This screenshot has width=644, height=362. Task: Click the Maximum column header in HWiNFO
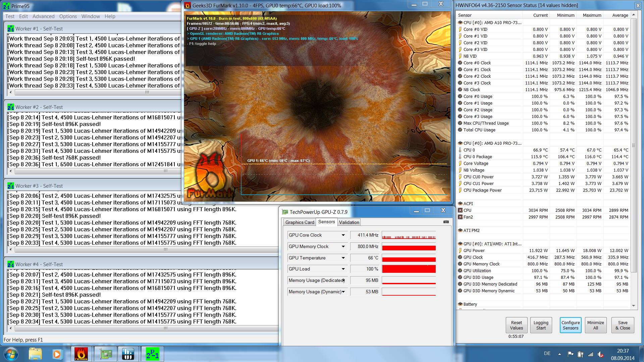592,15
